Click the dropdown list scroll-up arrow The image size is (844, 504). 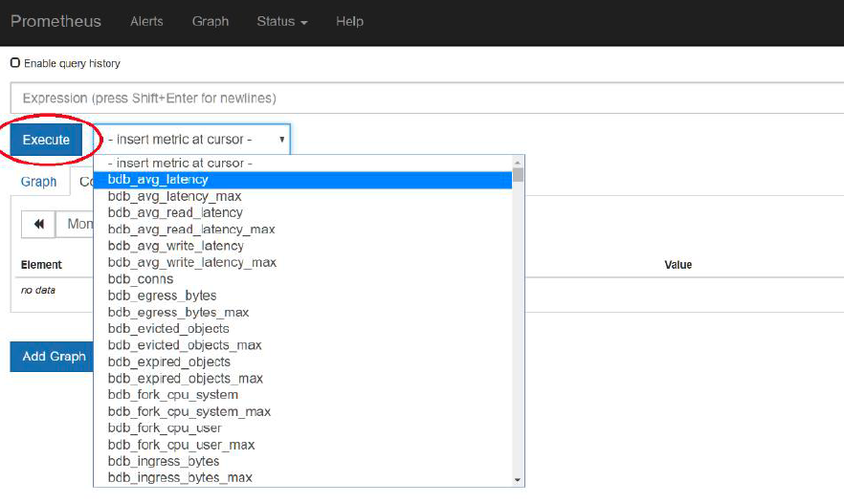tap(518, 163)
